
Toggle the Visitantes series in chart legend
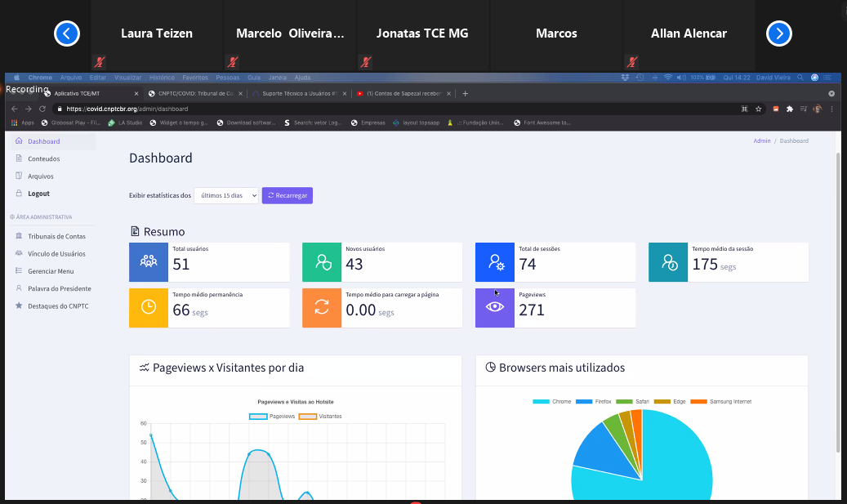coord(320,417)
